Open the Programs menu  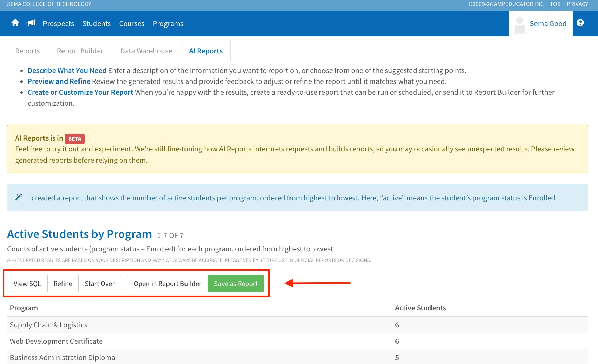(x=168, y=24)
